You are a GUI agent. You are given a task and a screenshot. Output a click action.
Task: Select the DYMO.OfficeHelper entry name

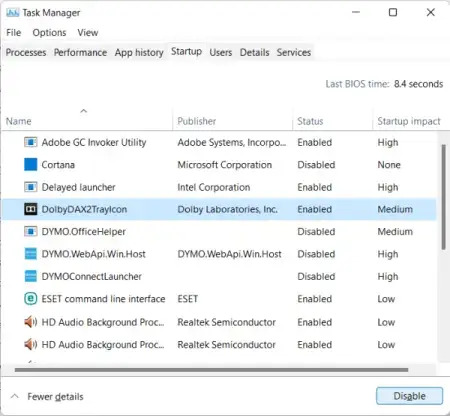[84, 232]
